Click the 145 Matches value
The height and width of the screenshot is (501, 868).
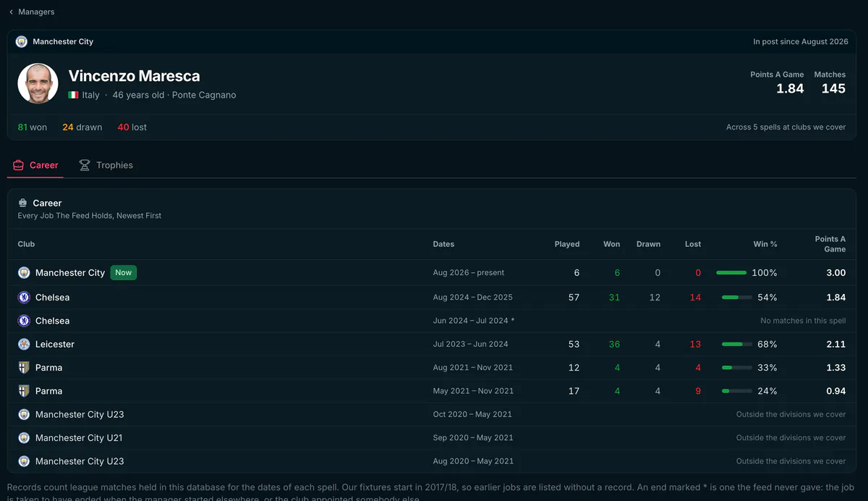point(833,88)
